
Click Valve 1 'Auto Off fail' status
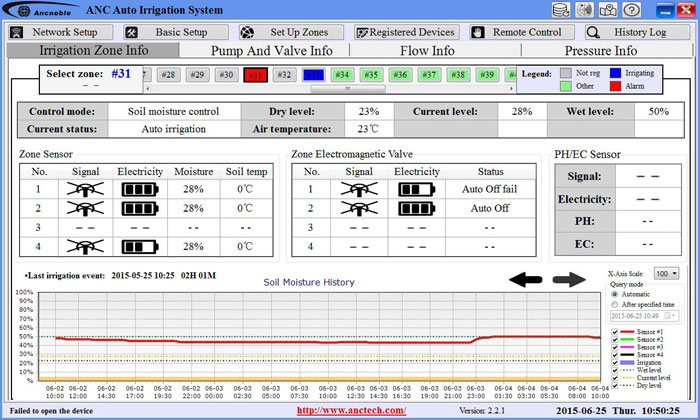489,189
